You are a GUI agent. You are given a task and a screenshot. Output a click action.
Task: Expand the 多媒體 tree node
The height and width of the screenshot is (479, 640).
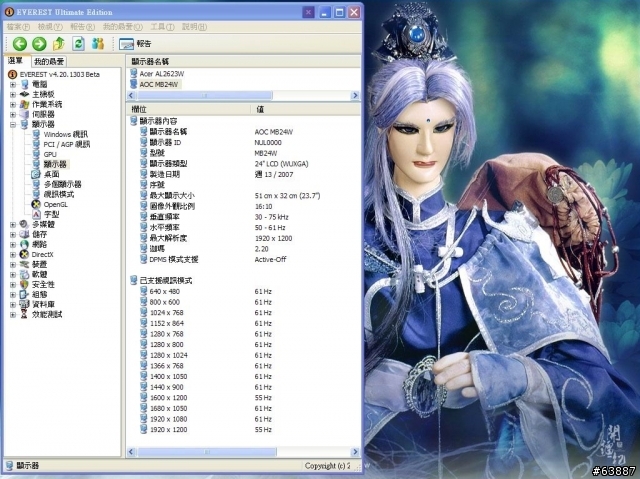[x=13, y=224]
